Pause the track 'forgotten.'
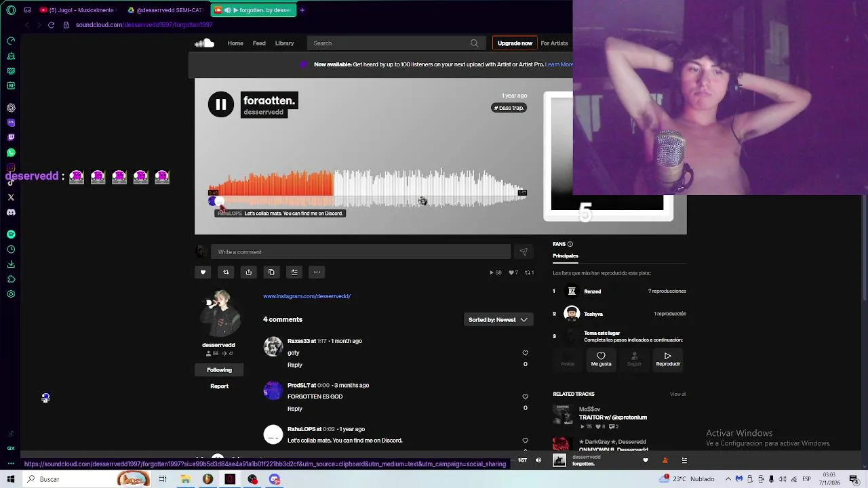 tap(221, 104)
